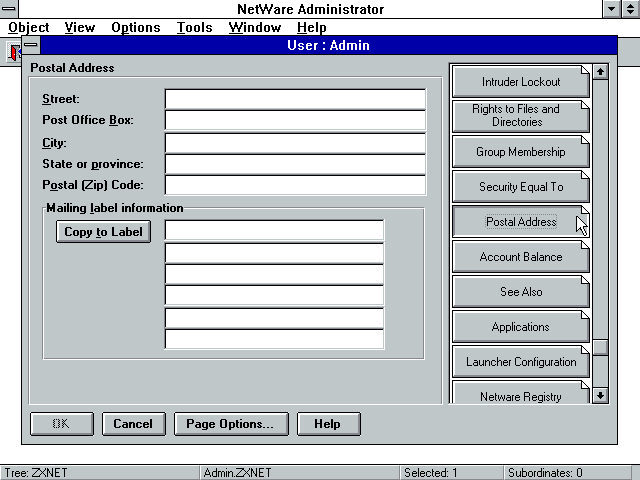The height and width of the screenshot is (480, 640).
Task: Click the third mailing label line
Action: 274,274
